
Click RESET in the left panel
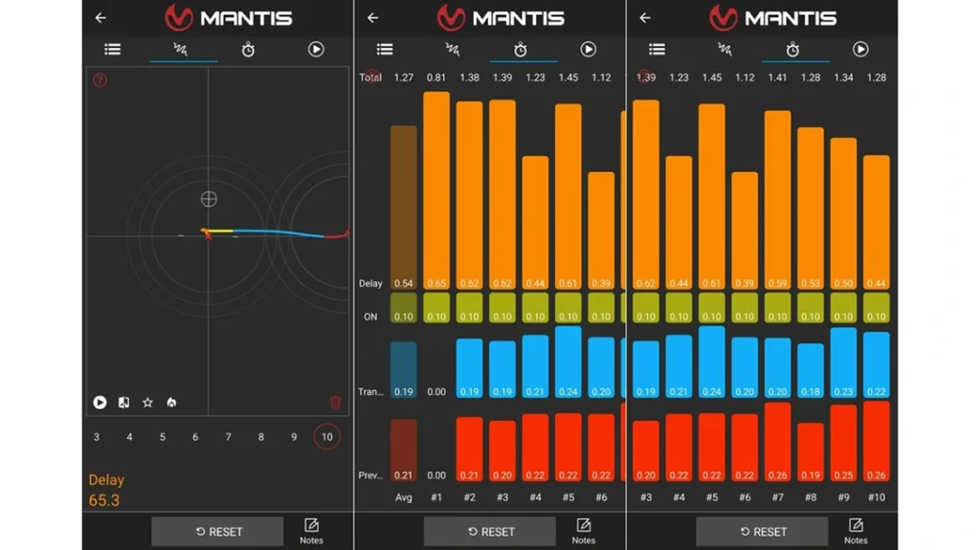(217, 532)
